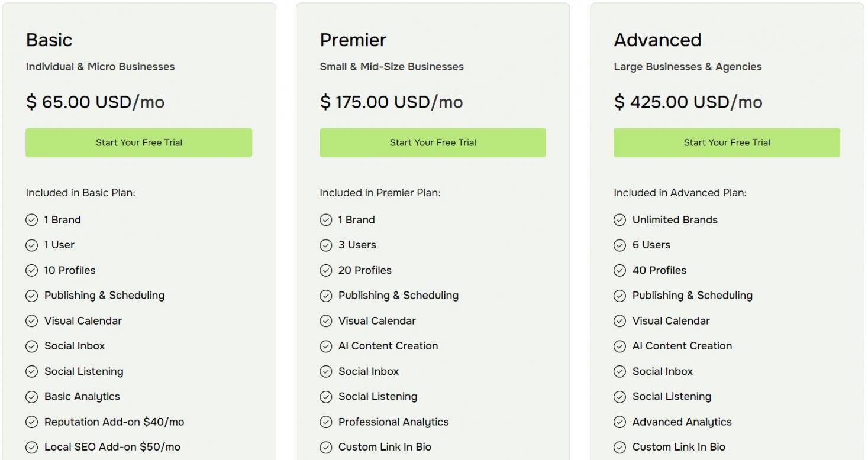Click Start Your Free Trial under Basic
868x460 pixels.
point(138,142)
